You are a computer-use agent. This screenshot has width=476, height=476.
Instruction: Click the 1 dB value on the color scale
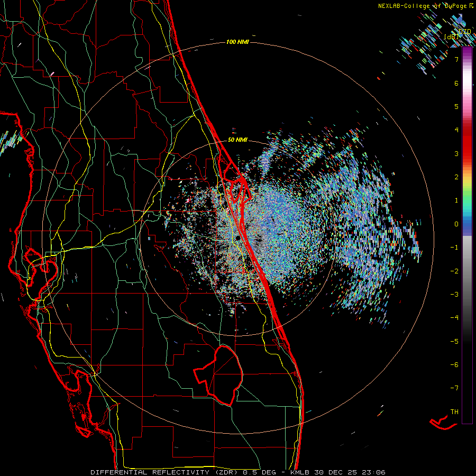pos(456,200)
